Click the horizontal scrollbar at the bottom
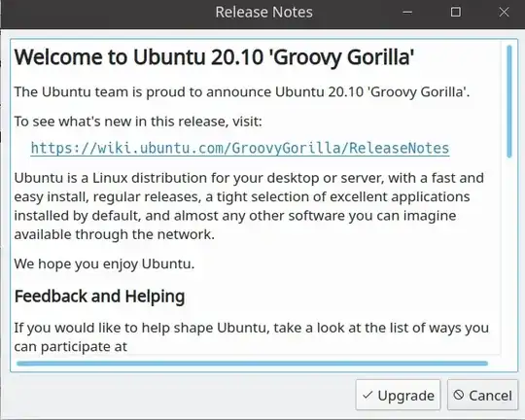525x420 pixels. [252, 364]
